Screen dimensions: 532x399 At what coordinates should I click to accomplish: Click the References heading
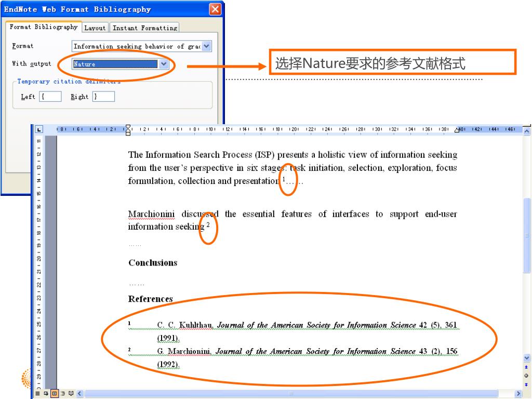(151, 299)
